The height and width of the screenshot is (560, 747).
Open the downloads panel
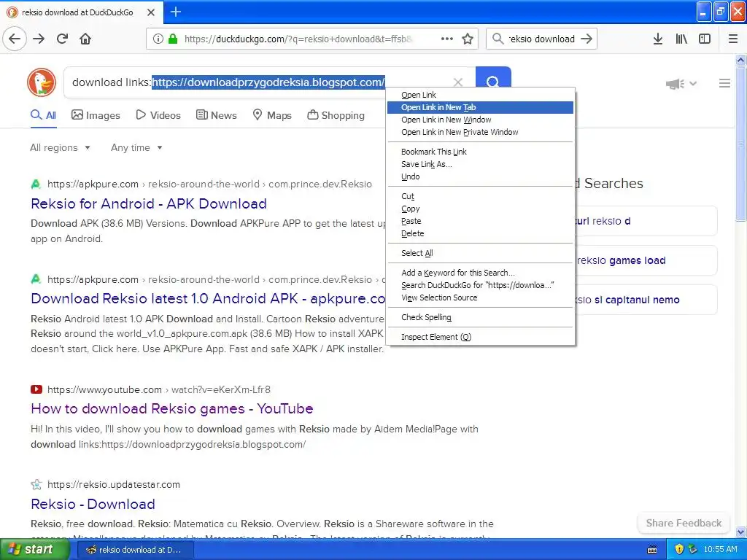click(657, 39)
